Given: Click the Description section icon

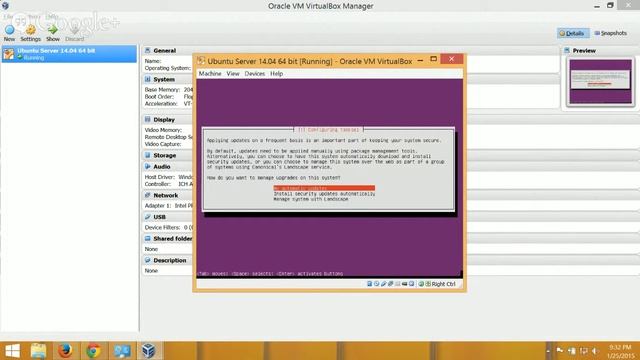Looking at the screenshot, I should pos(148,260).
